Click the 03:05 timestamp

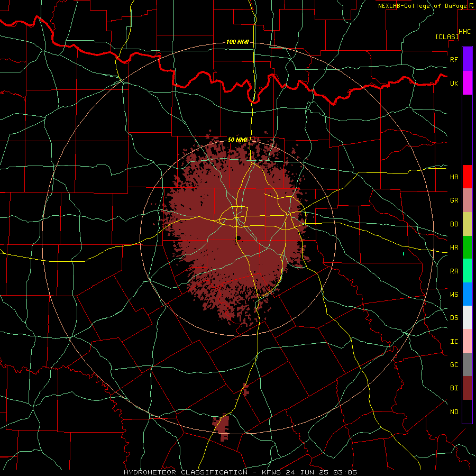(345, 472)
